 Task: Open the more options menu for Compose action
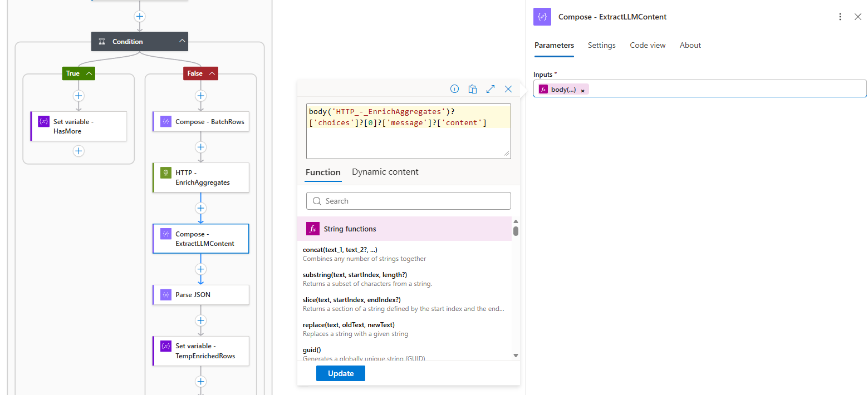840,17
